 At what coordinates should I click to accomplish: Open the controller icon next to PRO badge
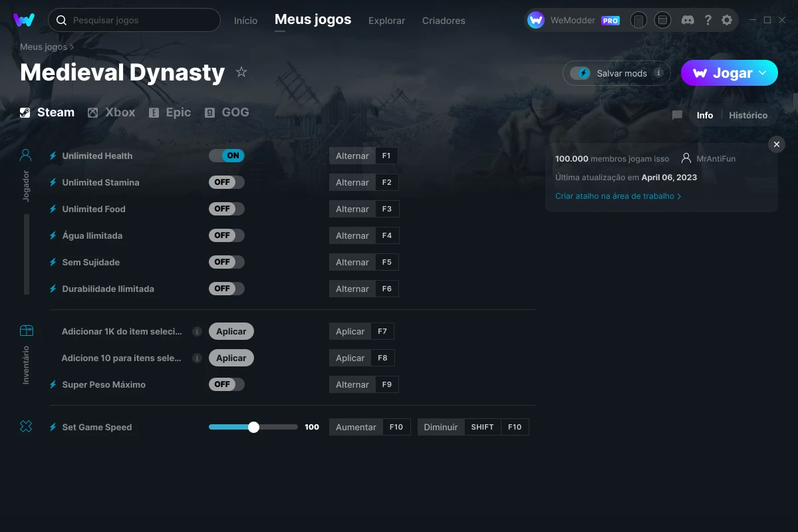[638, 20]
